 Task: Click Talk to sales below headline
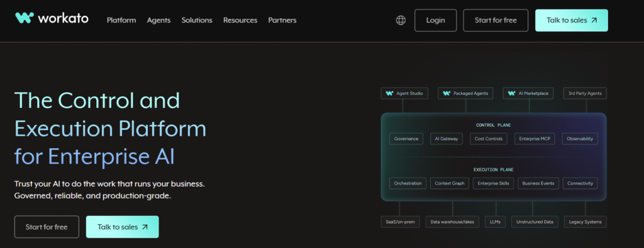pos(123,227)
